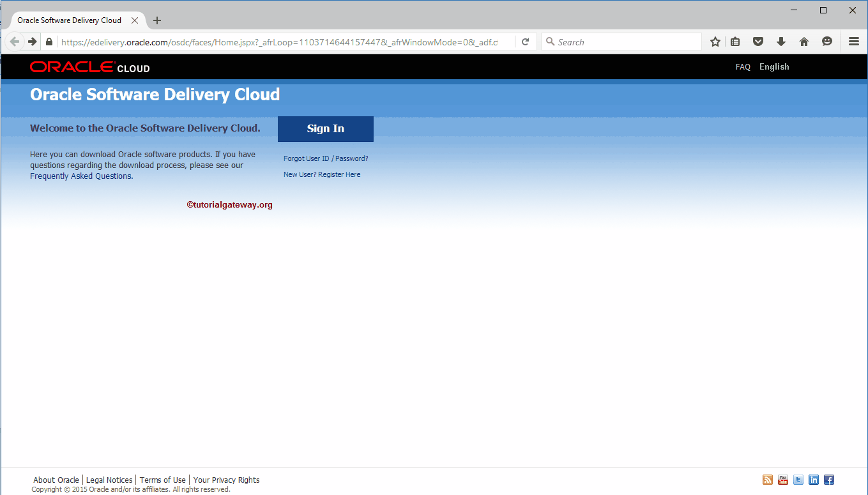Click the Password? recovery link
This screenshot has height=495, width=868.
pyautogui.click(x=352, y=158)
